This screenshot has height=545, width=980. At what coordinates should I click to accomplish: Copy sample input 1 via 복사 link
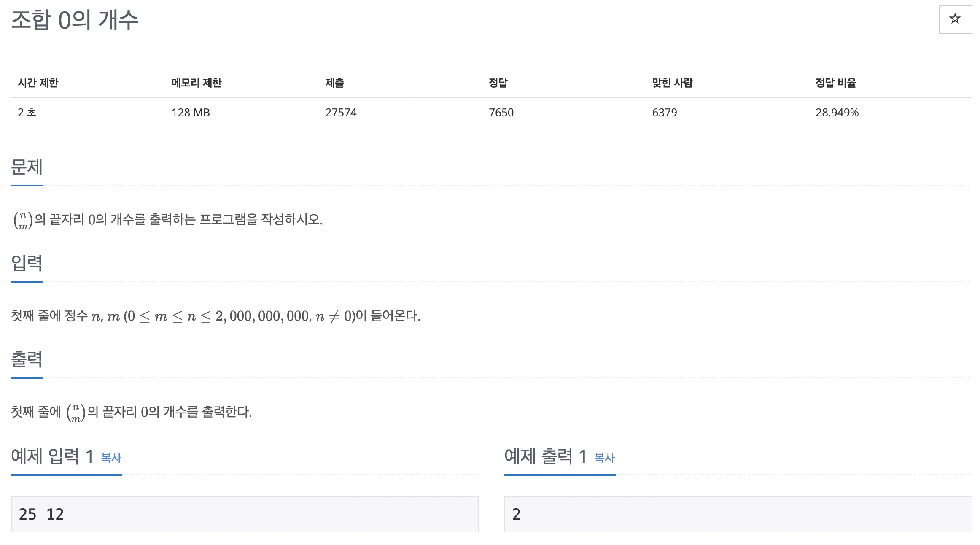pos(111,458)
